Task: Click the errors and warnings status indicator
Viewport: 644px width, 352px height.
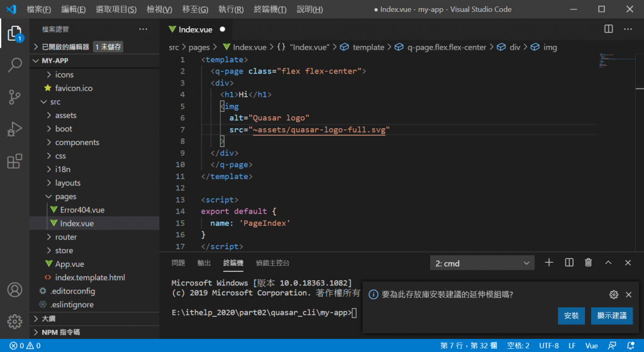Action: (x=25, y=346)
